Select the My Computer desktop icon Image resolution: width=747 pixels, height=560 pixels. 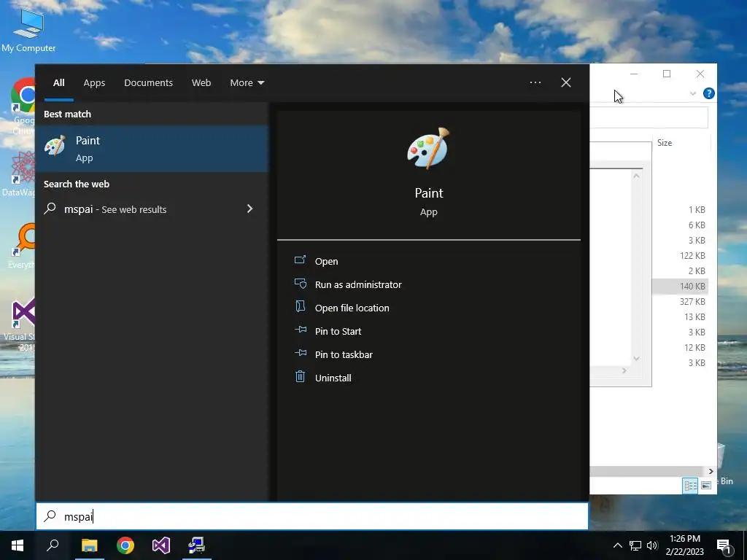28,30
